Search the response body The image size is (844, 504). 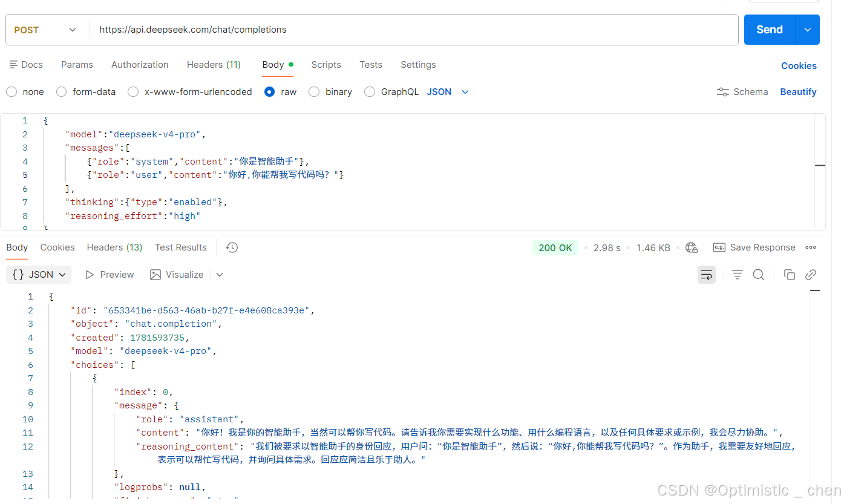pyautogui.click(x=758, y=275)
